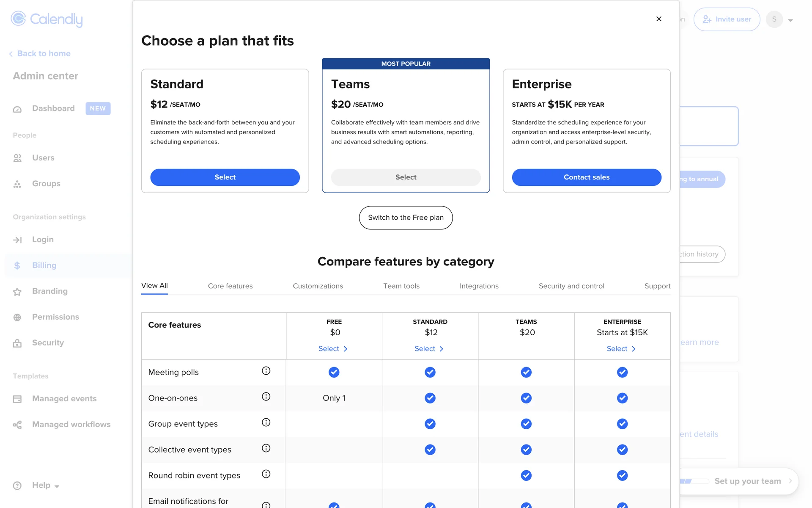The height and width of the screenshot is (508, 812).
Task: Click the Calendly logo
Action: click(47, 19)
